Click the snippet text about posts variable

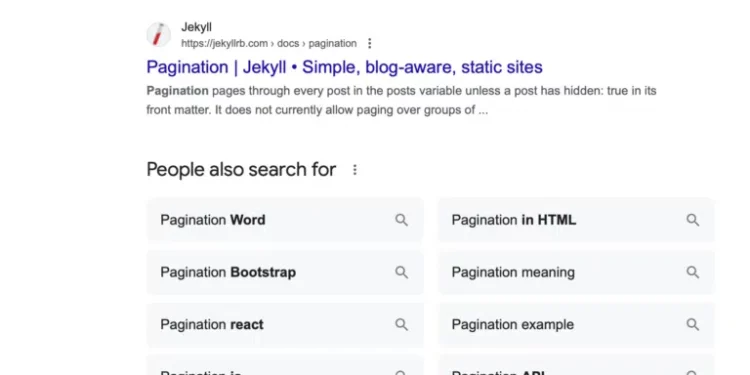click(x=401, y=100)
